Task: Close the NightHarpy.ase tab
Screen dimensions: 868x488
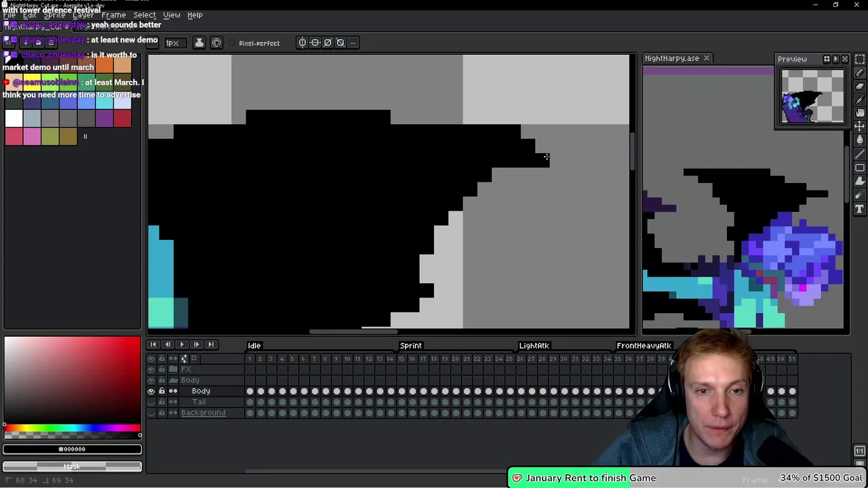Action: [x=706, y=58]
